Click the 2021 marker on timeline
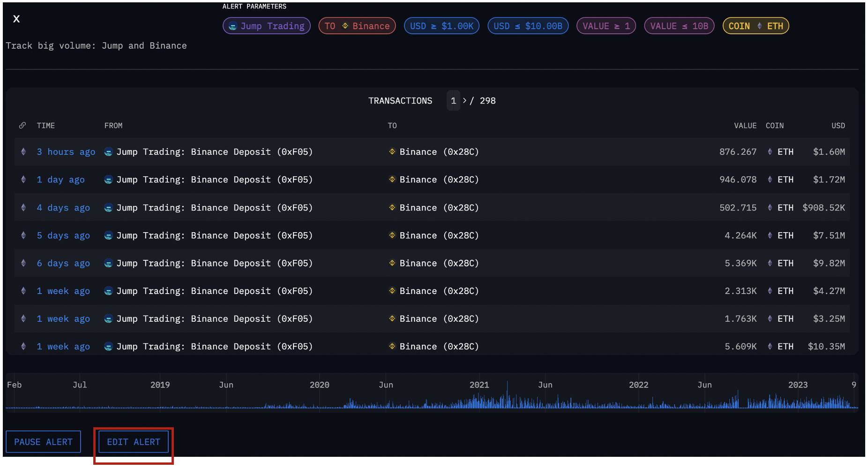 [x=479, y=385]
